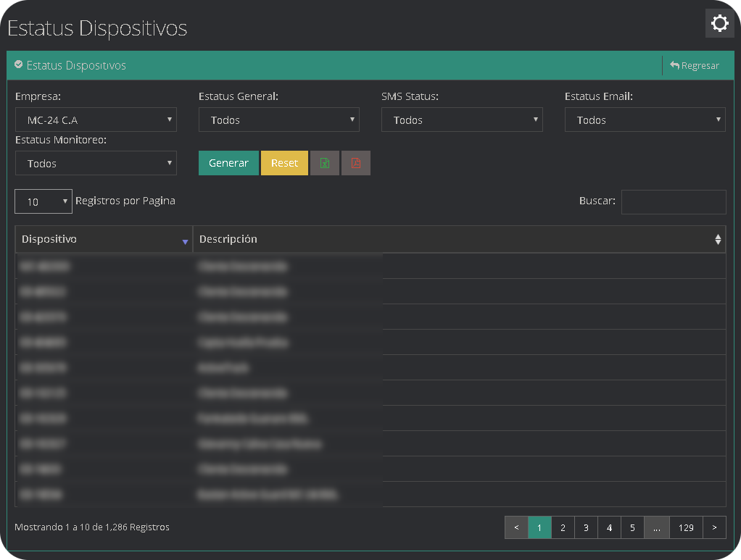Open the Estatus Monitoreo dropdown
The height and width of the screenshot is (560, 741).
96,164
